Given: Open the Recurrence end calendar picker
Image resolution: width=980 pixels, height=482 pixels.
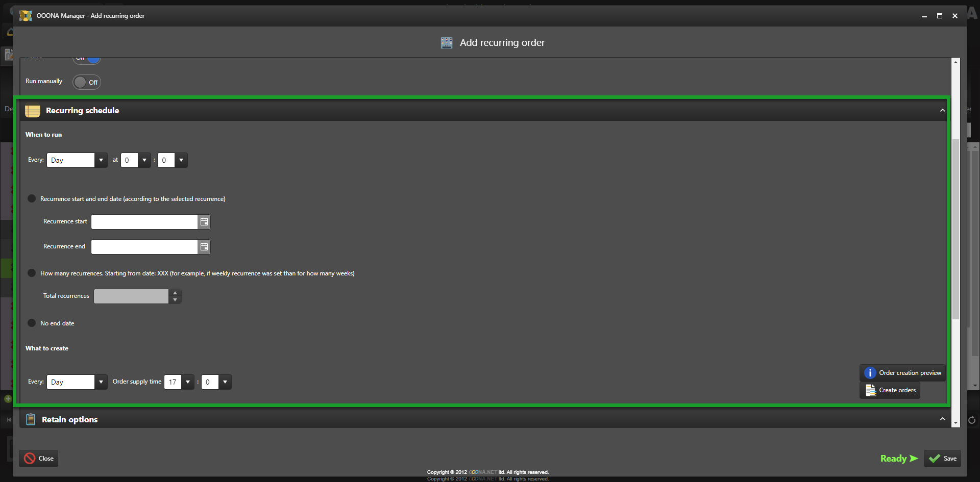Looking at the screenshot, I should [204, 247].
